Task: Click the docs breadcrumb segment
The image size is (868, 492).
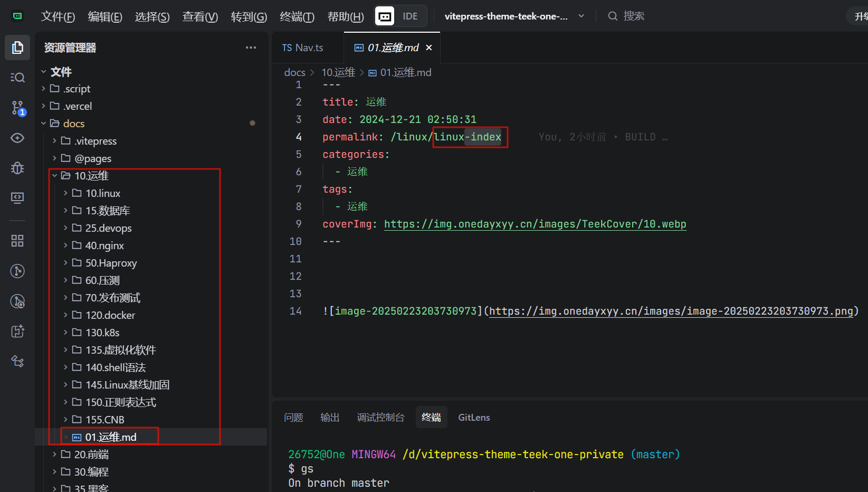Action: click(x=294, y=72)
